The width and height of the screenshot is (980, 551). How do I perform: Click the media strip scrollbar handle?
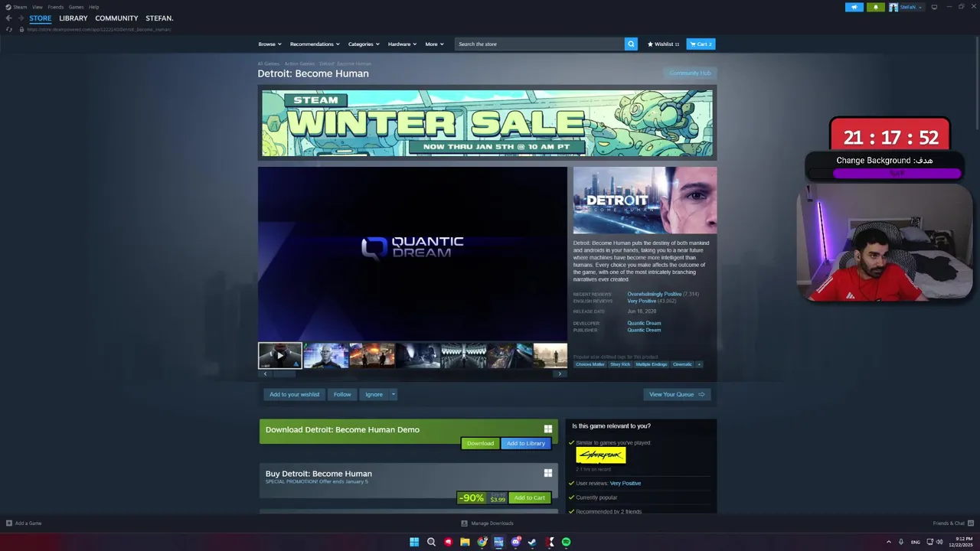coord(284,374)
